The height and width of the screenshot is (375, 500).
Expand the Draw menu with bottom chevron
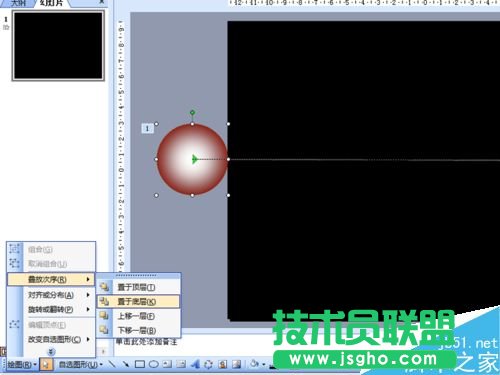[51, 351]
